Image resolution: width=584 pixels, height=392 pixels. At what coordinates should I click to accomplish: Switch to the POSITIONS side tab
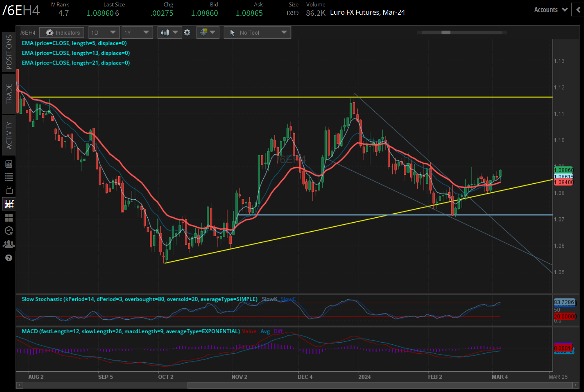pos(9,52)
